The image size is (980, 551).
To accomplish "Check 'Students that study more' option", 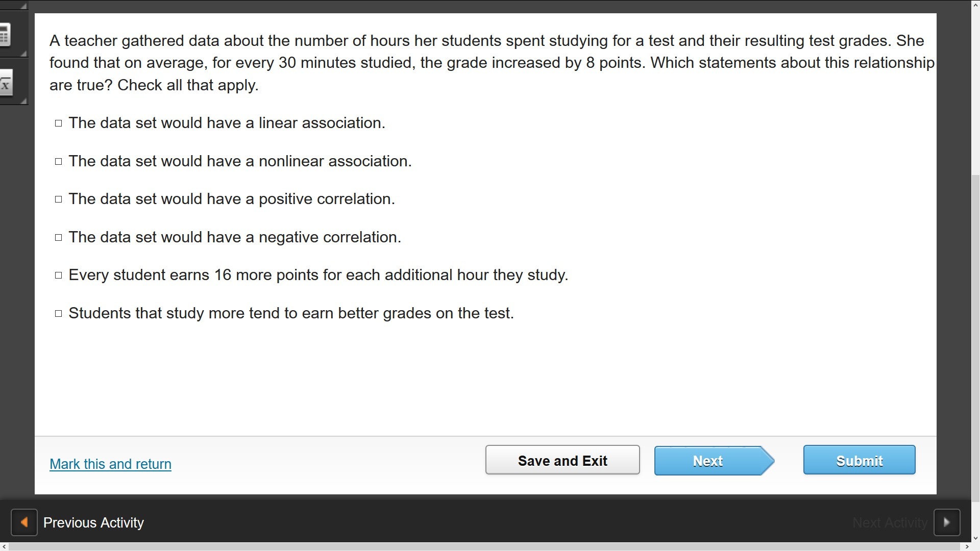I will pos(59,313).
